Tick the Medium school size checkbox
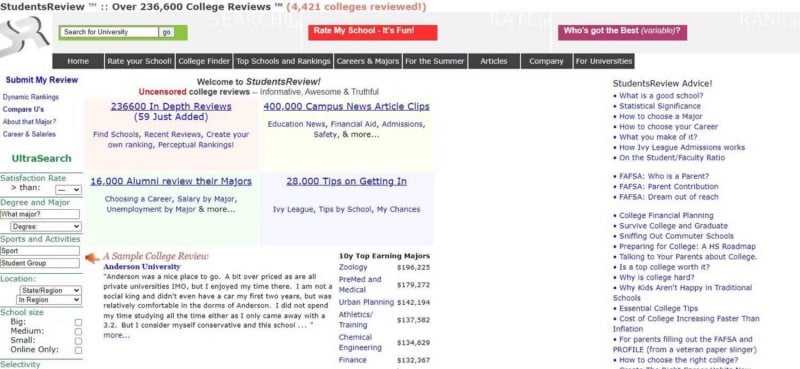Viewport: 800px width, 369px height. point(78,332)
